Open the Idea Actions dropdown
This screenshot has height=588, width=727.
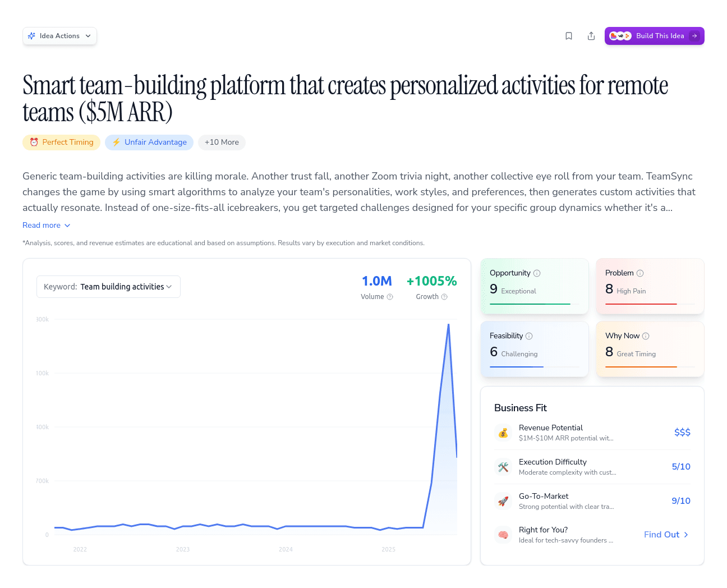click(59, 35)
